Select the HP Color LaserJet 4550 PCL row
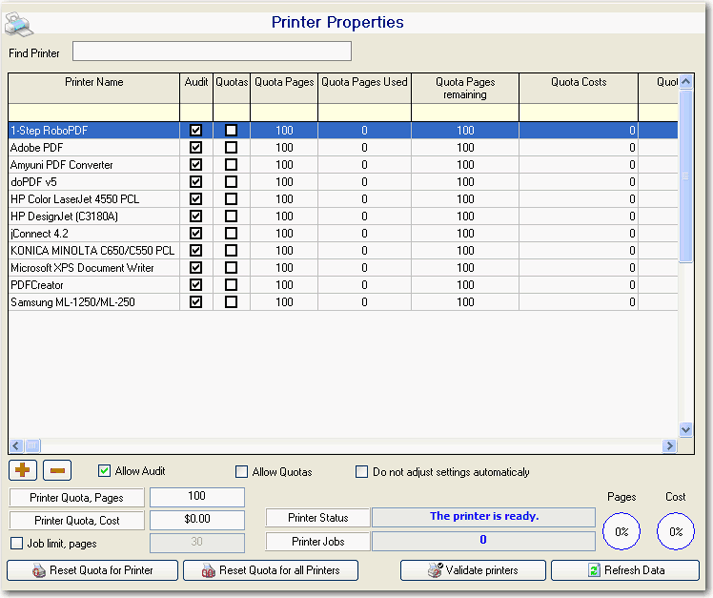713x598 pixels. pyautogui.click(x=343, y=199)
